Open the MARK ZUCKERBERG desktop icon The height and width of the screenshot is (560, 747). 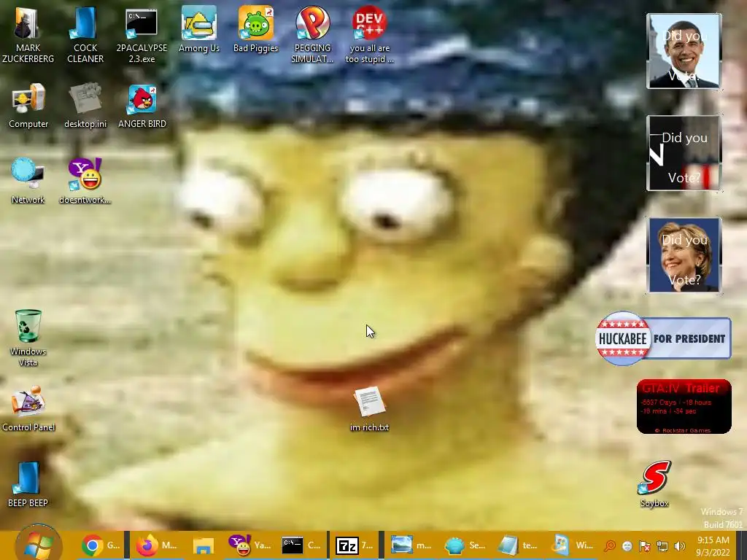pos(28,34)
